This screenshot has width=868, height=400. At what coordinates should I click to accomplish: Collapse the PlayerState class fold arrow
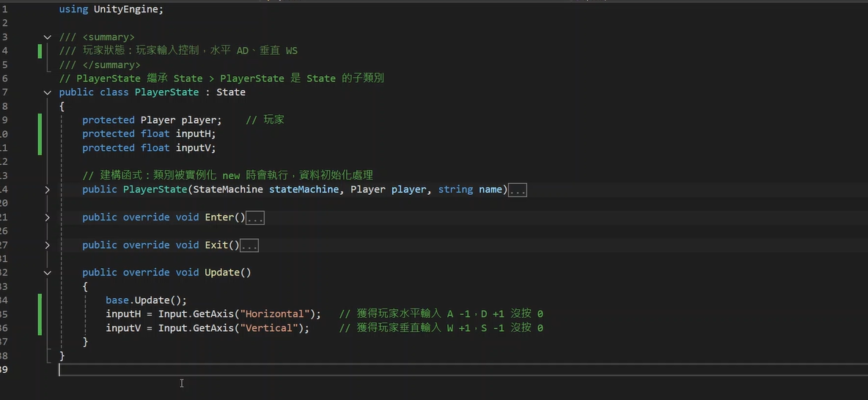pyautogui.click(x=48, y=92)
